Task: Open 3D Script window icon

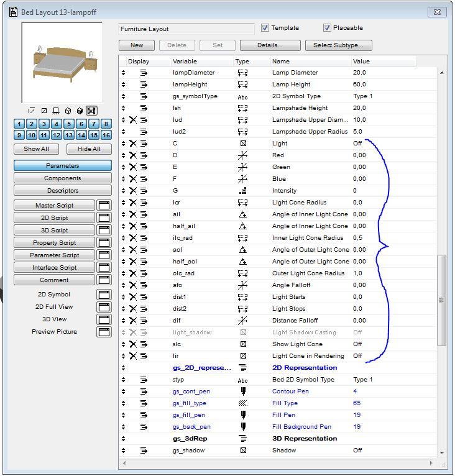Action: 104,231
